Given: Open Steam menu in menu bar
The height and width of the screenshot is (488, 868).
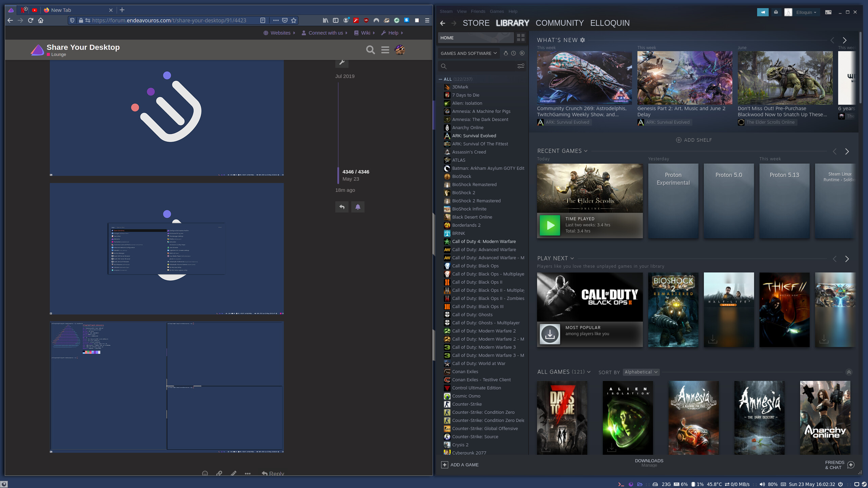Looking at the screenshot, I should pyautogui.click(x=446, y=11).
